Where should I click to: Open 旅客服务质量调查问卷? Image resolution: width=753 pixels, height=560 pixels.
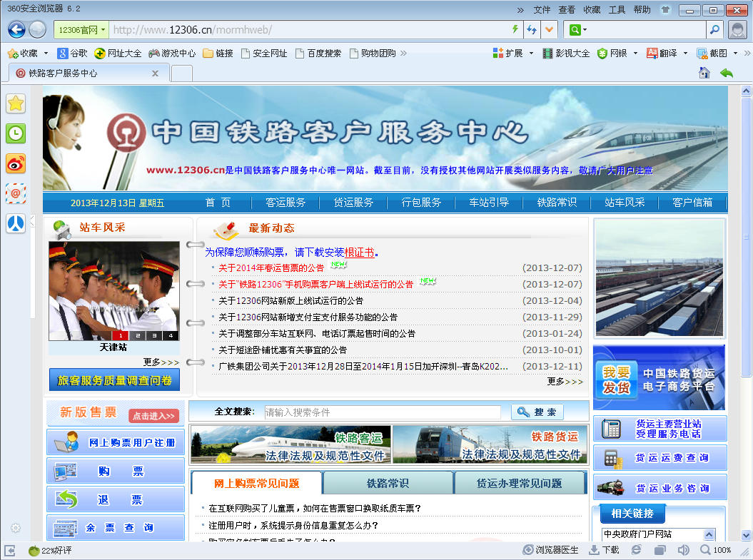(114, 380)
